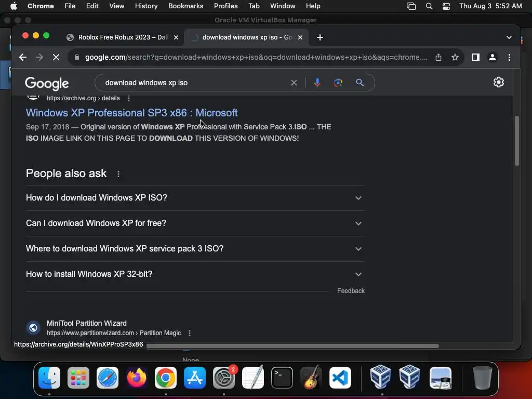
Task: Open System Settings from the Dock
Action: point(224,378)
